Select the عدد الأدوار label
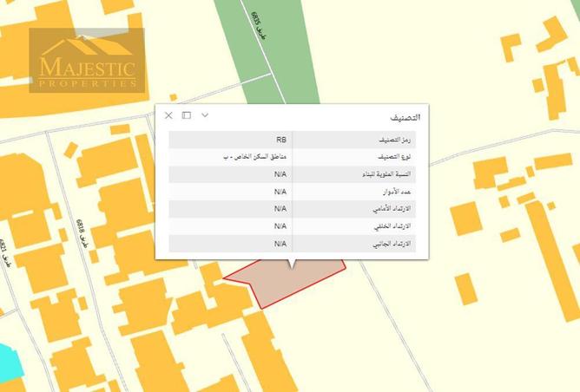The height and width of the screenshot is (392, 580). point(397,192)
